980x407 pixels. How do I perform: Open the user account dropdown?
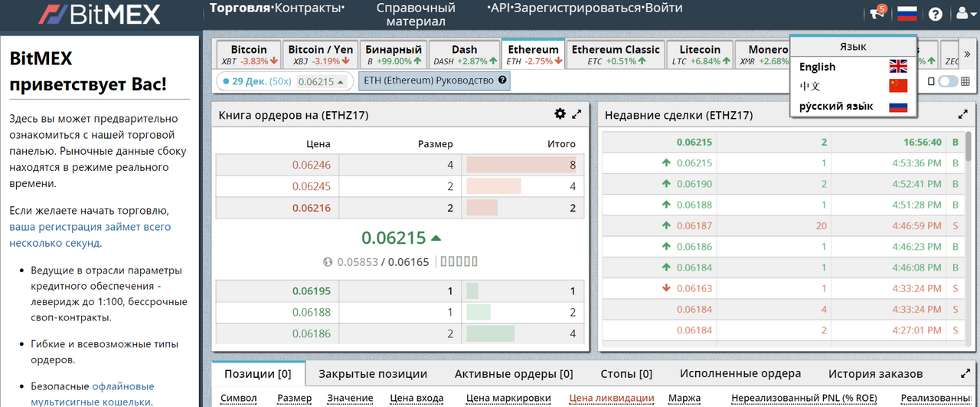click(962, 14)
